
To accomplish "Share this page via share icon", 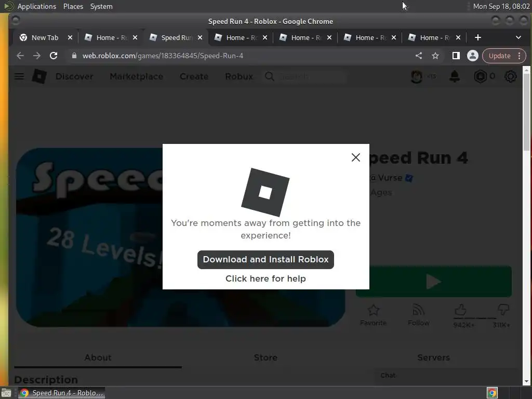I will (x=419, y=56).
